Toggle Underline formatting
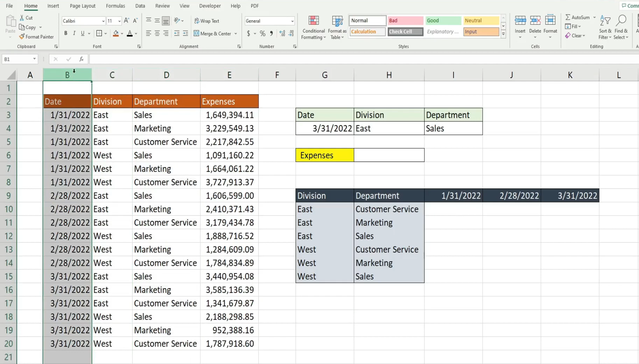639x364 pixels. (83, 34)
